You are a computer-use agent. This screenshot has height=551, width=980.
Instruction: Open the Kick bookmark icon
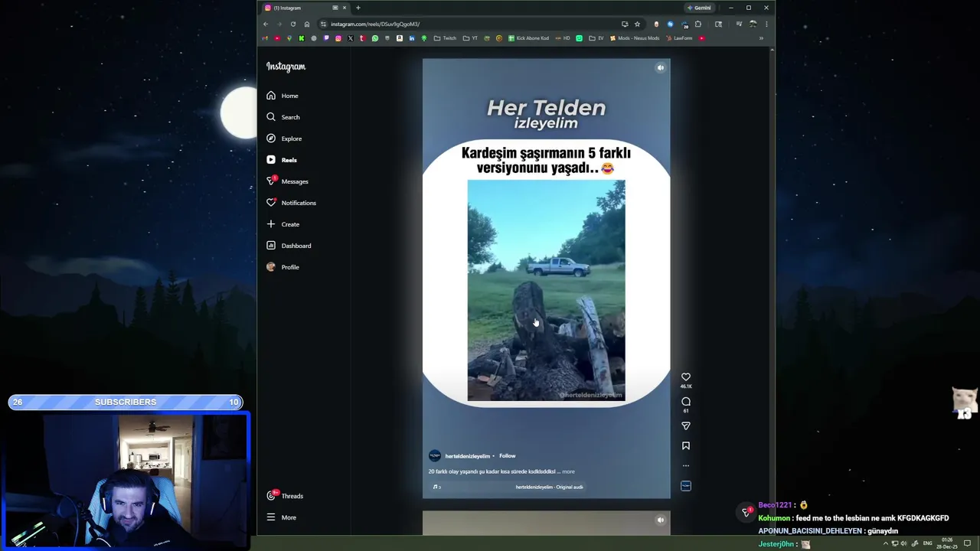tap(302, 38)
